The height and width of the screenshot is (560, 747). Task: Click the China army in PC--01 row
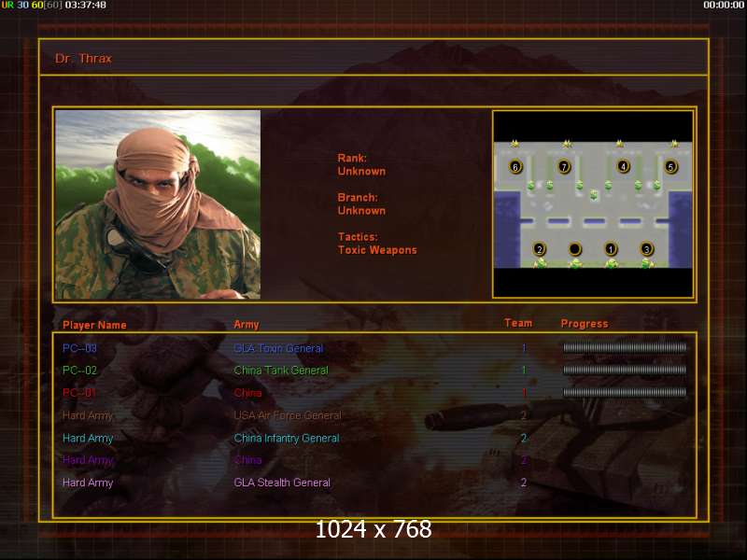pyautogui.click(x=247, y=393)
